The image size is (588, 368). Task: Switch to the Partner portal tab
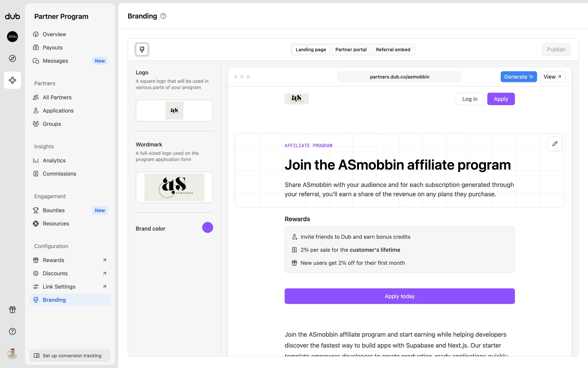pyautogui.click(x=351, y=49)
